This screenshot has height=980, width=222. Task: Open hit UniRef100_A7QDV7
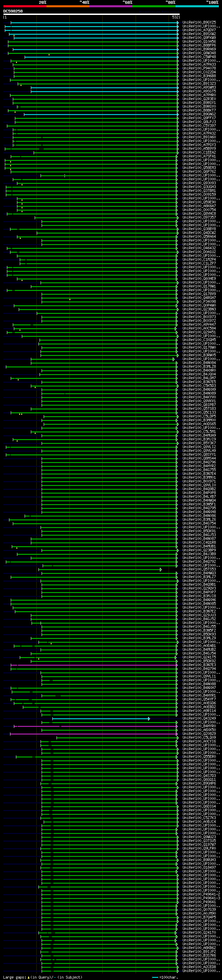[x=199, y=31]
